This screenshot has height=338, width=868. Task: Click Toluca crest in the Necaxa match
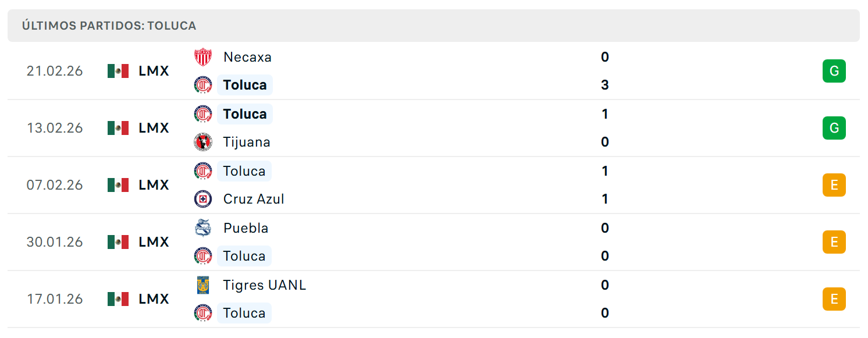[x=203, y=85]
